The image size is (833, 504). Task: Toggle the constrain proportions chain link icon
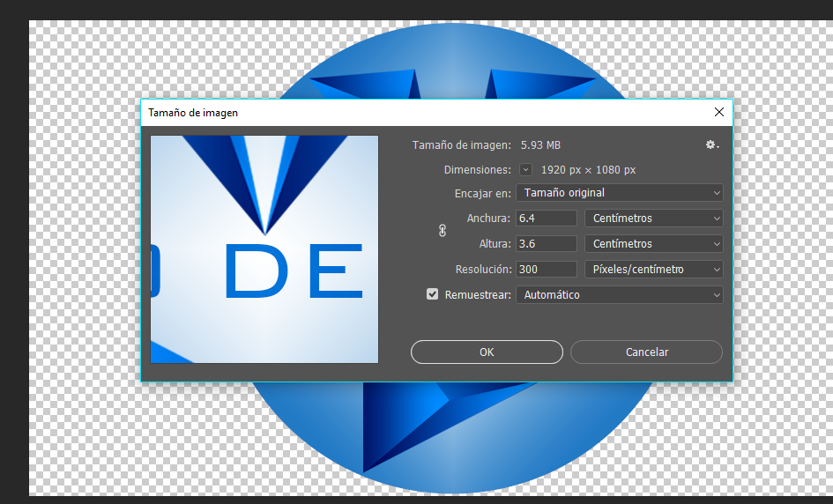442,231
